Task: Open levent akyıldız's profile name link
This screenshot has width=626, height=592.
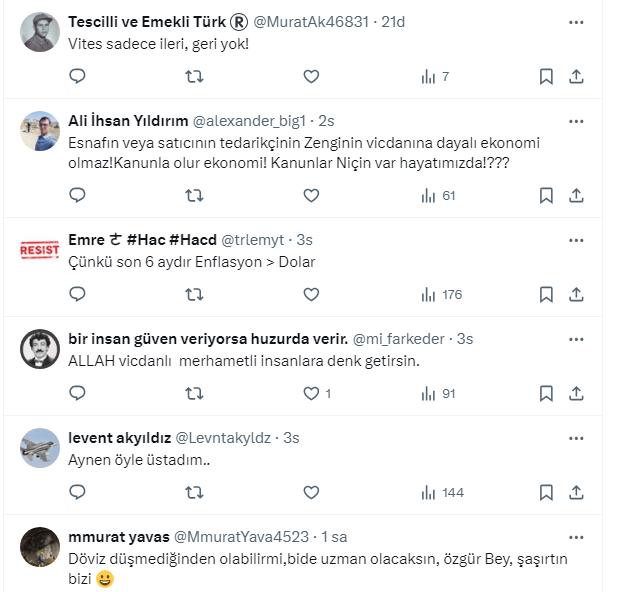Action: point(119,438)
